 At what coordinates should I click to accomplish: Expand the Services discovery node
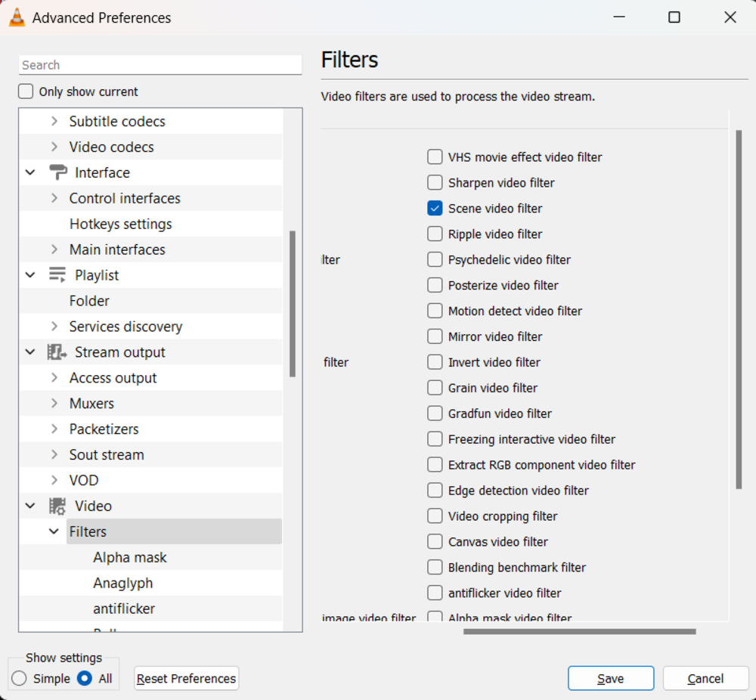pos(54,327)
